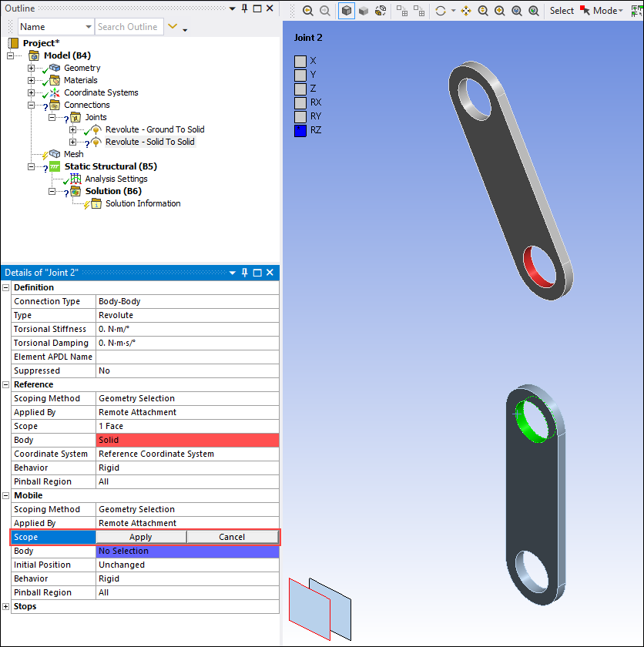
Task: Select Revolute - Solid To Solid joint
Action: point(149,142)
